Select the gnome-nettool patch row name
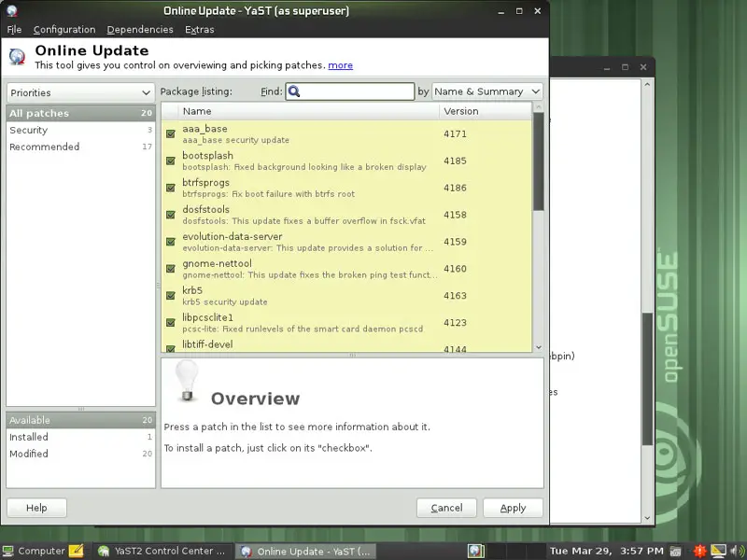 click(218, 263)
